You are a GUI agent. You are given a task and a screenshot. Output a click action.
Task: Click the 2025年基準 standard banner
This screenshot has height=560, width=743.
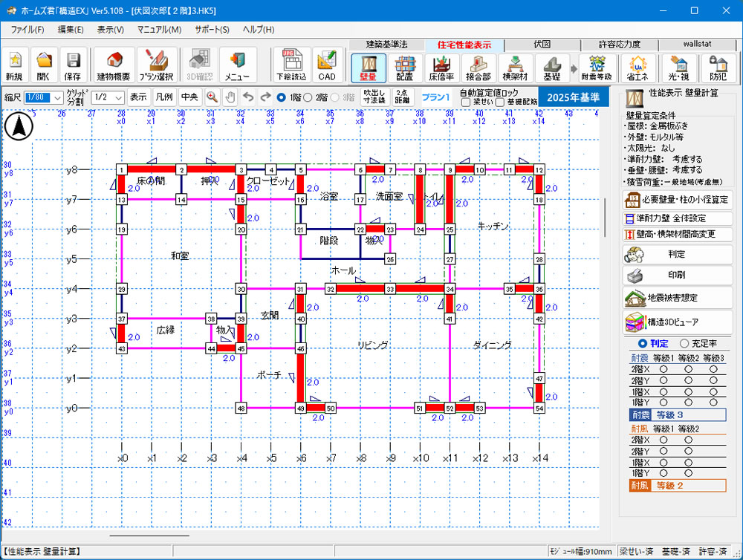pos(574,97)
